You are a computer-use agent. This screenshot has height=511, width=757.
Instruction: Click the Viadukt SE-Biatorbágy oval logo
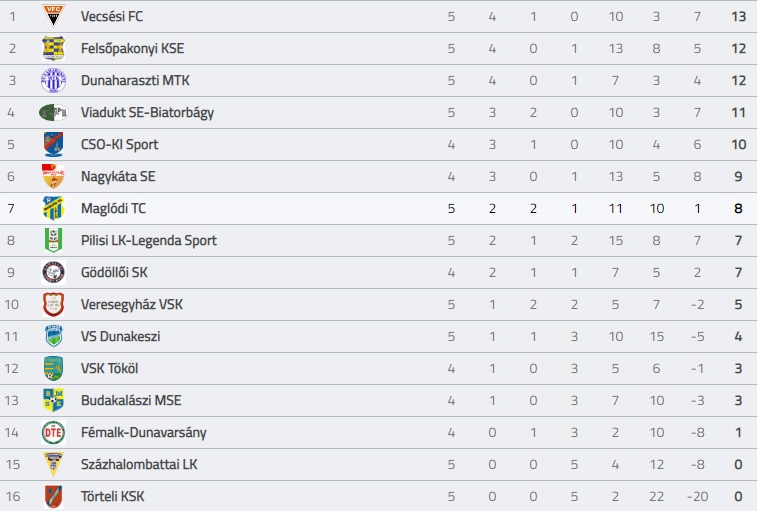pos(53,112)
